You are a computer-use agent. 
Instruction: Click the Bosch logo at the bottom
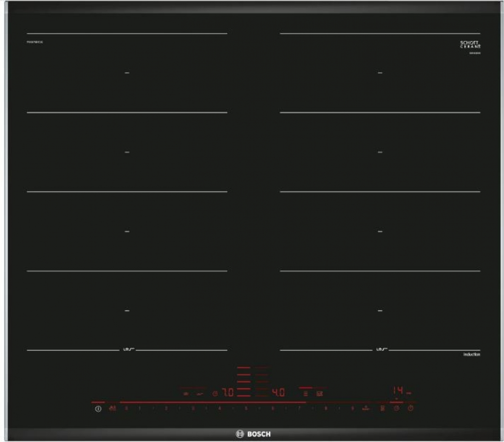click(x=253, y=434)
